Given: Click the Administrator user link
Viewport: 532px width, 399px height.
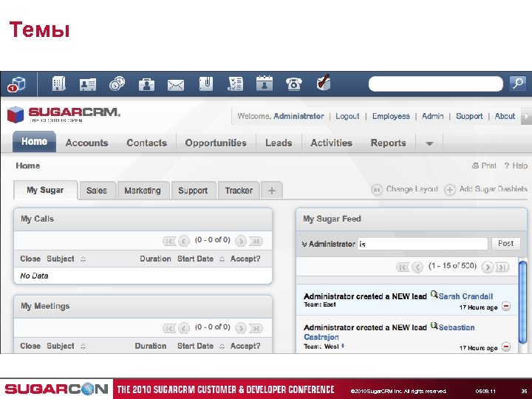Looking at the screenshot, I should pos(299,116).
